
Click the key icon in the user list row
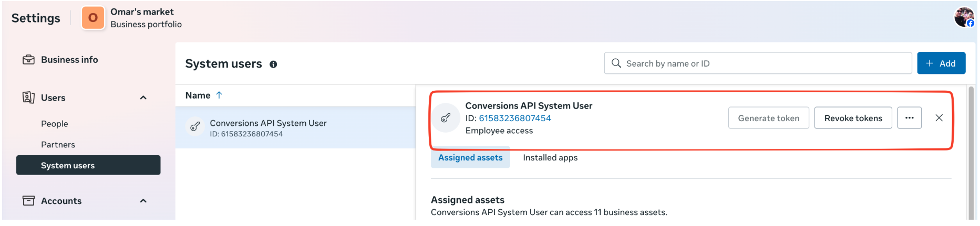[195, 127]
